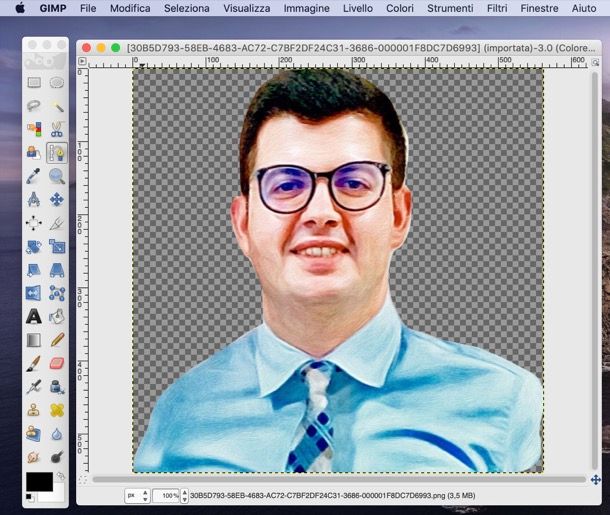Open the GIMP application menu

pos(53,8)
